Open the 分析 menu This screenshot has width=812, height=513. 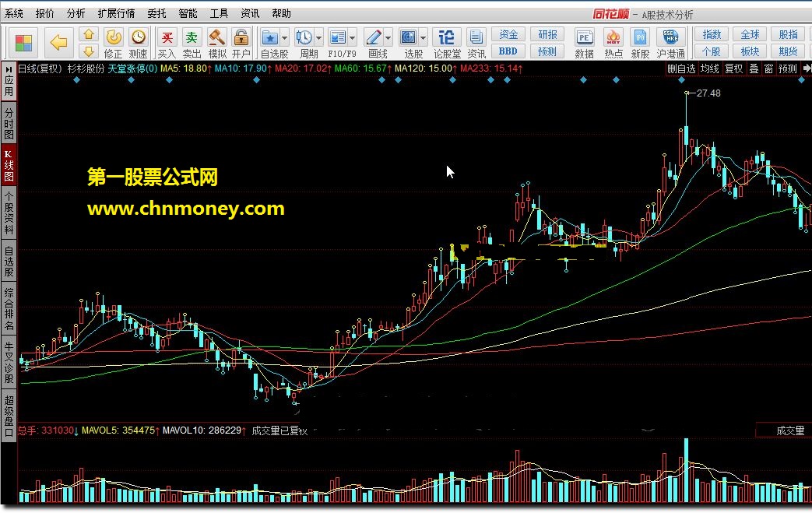(x=76, y=13)
